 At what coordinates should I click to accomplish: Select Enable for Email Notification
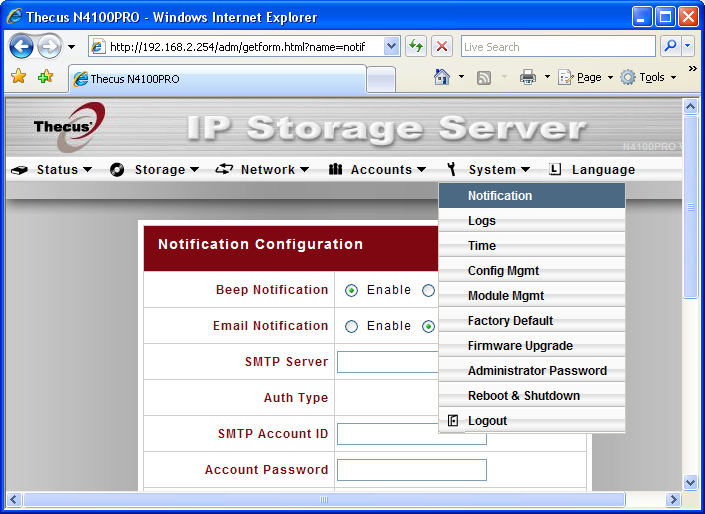click(x=351, y=327)
